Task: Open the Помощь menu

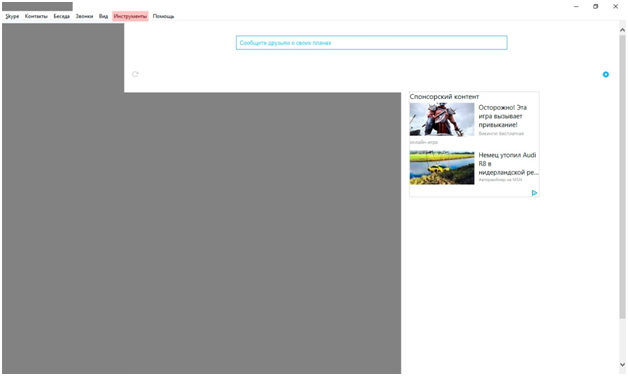Action: 163,16
